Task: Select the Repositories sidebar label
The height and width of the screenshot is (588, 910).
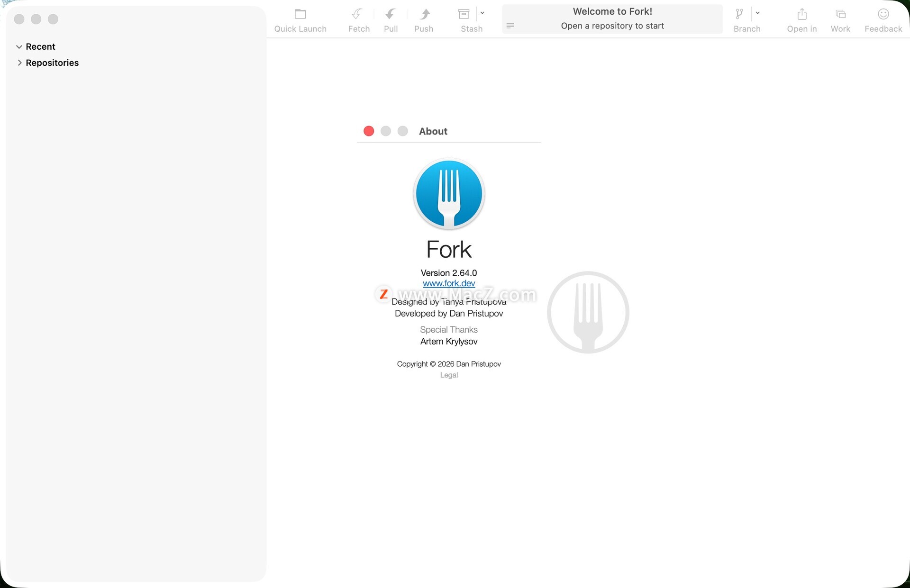Action: coord(52,63)
